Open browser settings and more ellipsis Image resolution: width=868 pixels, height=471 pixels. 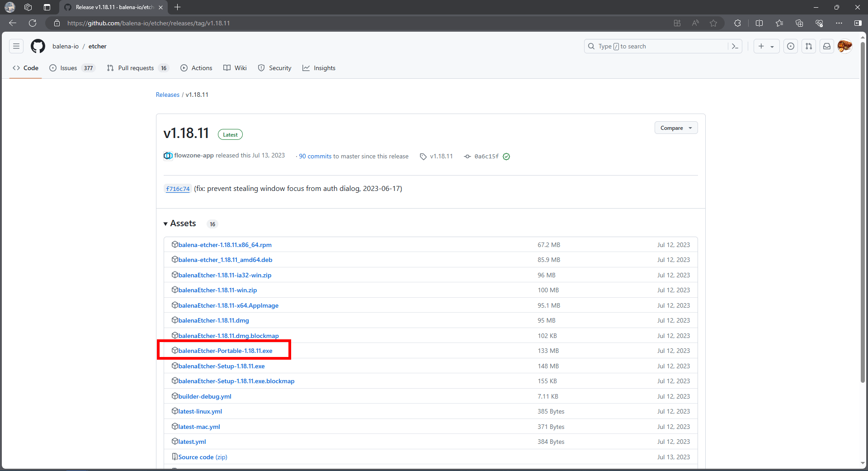[839, 23]
